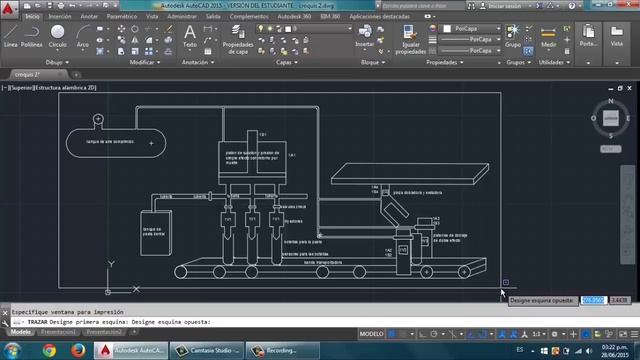
Task: Click the Save icon in quick access toolbar
Action: (49, 6)
